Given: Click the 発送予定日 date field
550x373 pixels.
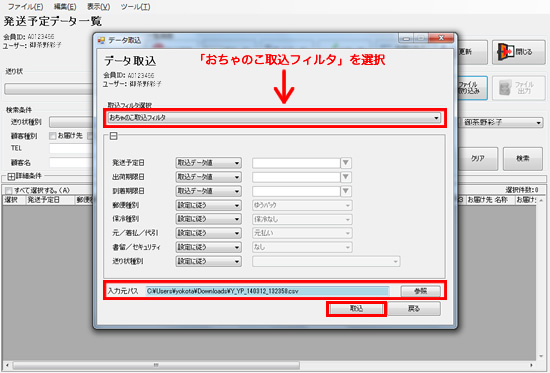Looking at the screenshot, I should click(x=296, y=163).
